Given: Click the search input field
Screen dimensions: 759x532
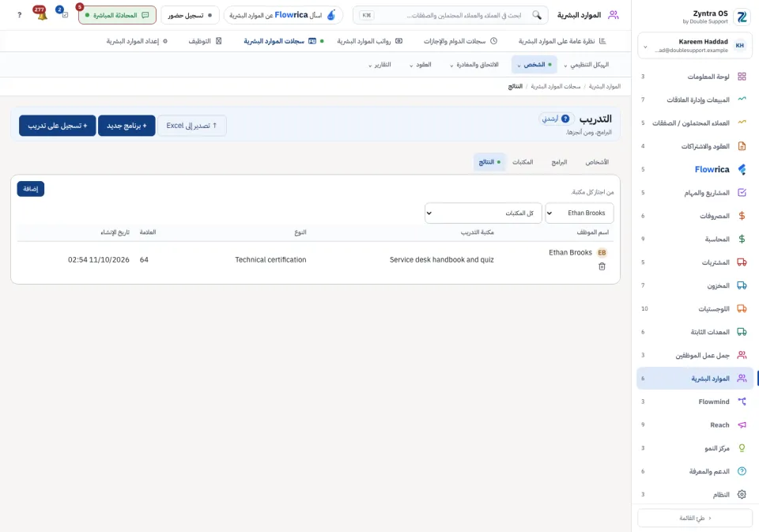Looking at the screenshot, I should (x=450, y=15).
